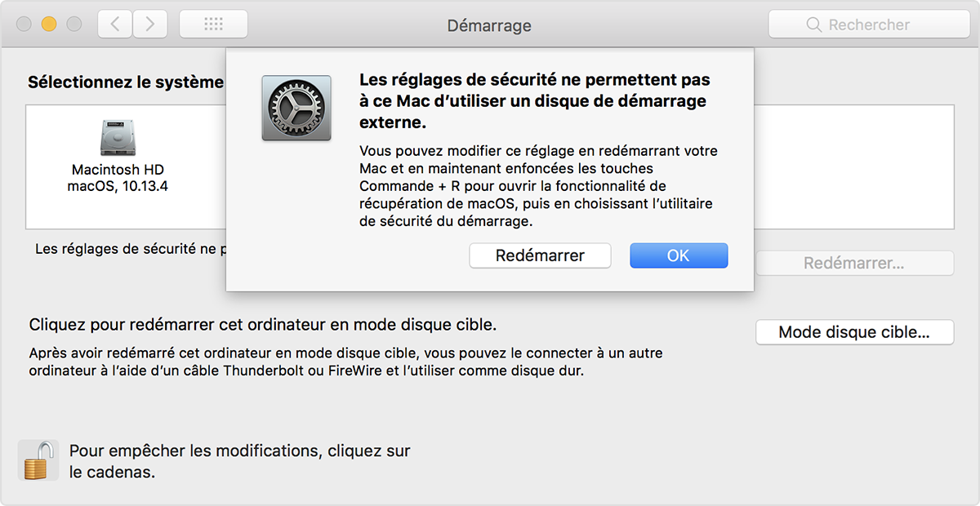Click the magnifying glass search icon
Image resolution: width=980 pixels, height=506 pixels.
tap(813, 25)
